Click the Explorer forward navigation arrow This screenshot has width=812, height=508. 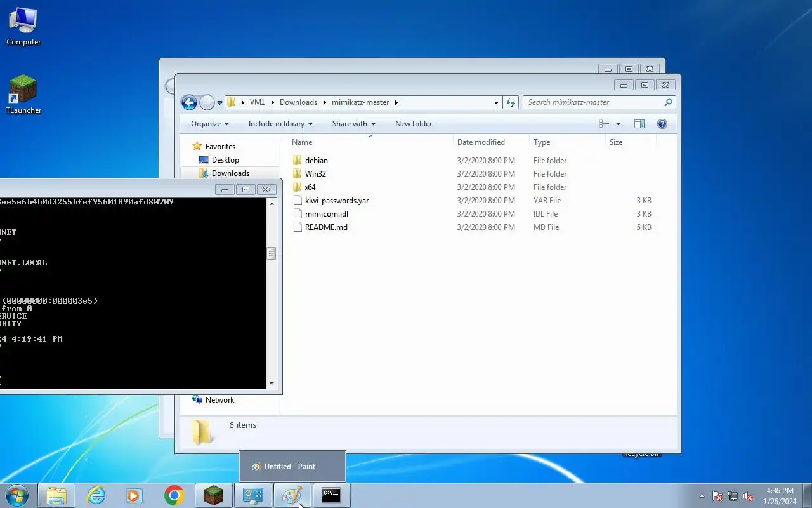[207, 102]
